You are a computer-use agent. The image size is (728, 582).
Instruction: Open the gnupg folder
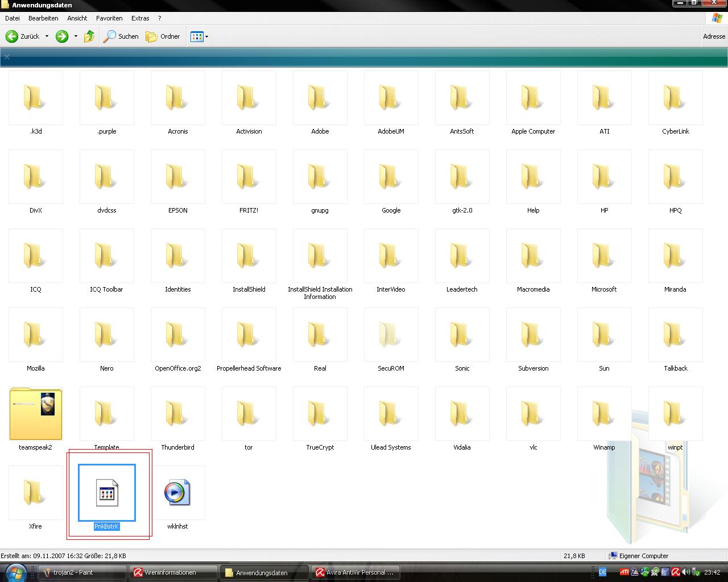pyautogui.click(x=320, y=177)
